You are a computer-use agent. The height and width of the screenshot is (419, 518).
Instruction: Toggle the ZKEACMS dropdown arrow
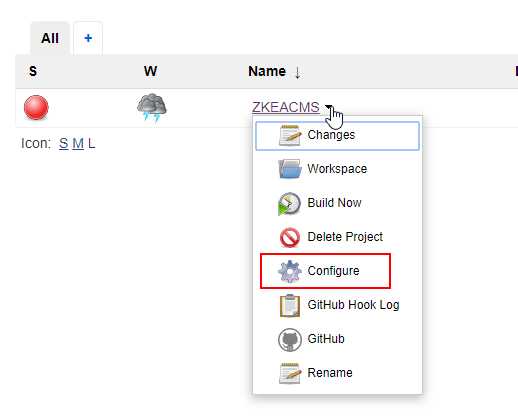click(329, 107)
